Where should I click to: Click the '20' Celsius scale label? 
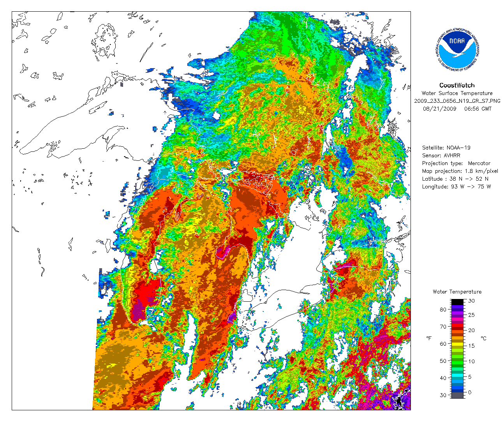[471, 331]
